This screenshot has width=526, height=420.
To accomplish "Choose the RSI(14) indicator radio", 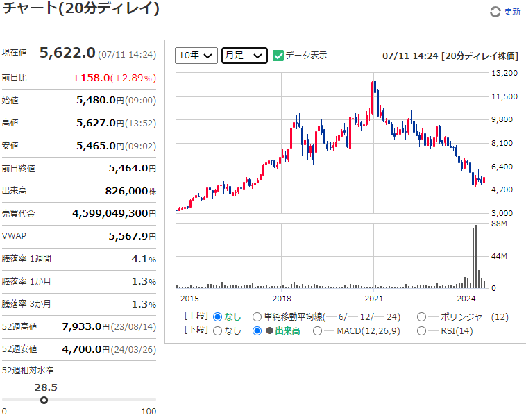I will 422,331.
